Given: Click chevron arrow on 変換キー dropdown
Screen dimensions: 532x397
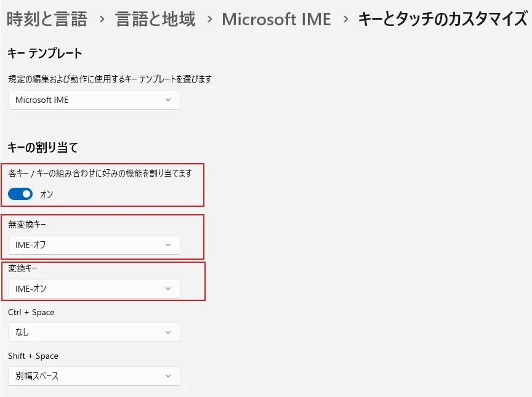Looking at the screenshot, I should pos(168,289).
